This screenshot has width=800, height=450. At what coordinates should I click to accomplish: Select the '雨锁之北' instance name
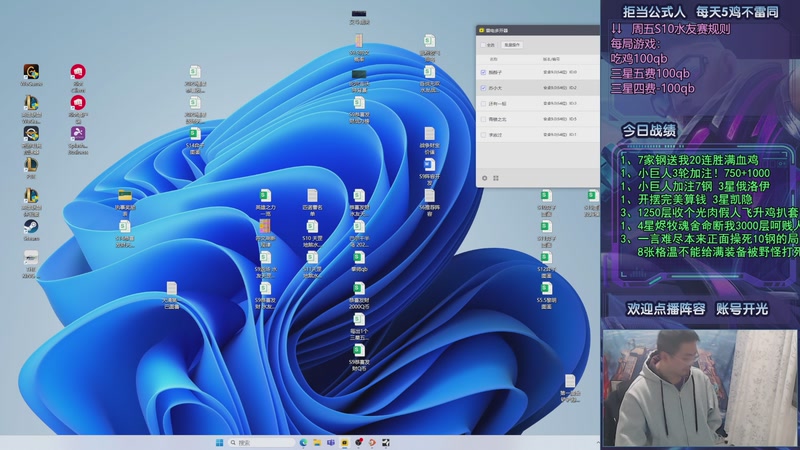497,119
